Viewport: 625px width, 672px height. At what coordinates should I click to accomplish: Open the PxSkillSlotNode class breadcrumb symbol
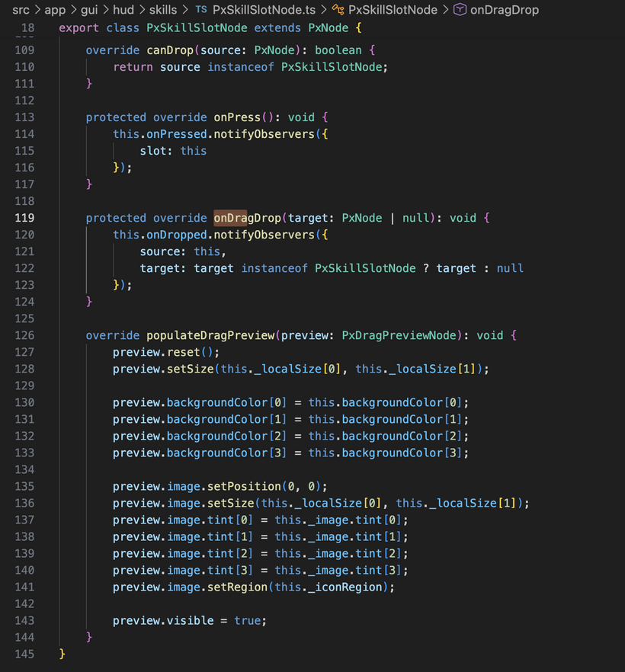coord(393,10)
